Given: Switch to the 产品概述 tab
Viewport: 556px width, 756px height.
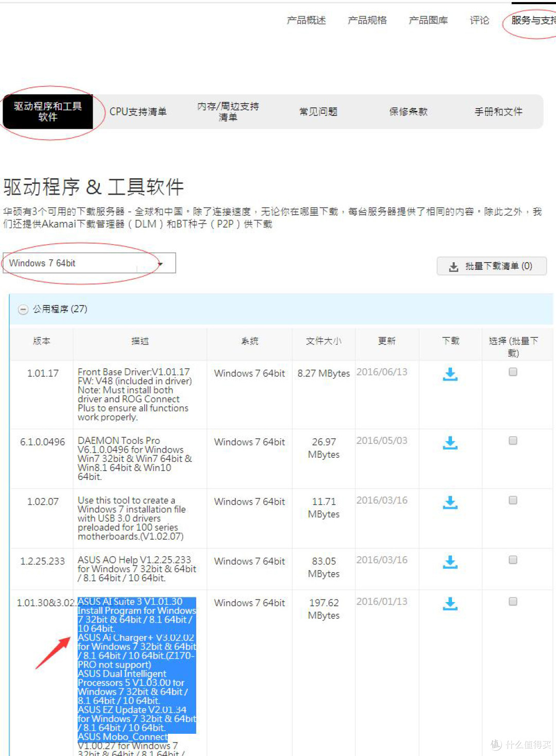Looking at the screenshot, I should click(x=306, y=20).
